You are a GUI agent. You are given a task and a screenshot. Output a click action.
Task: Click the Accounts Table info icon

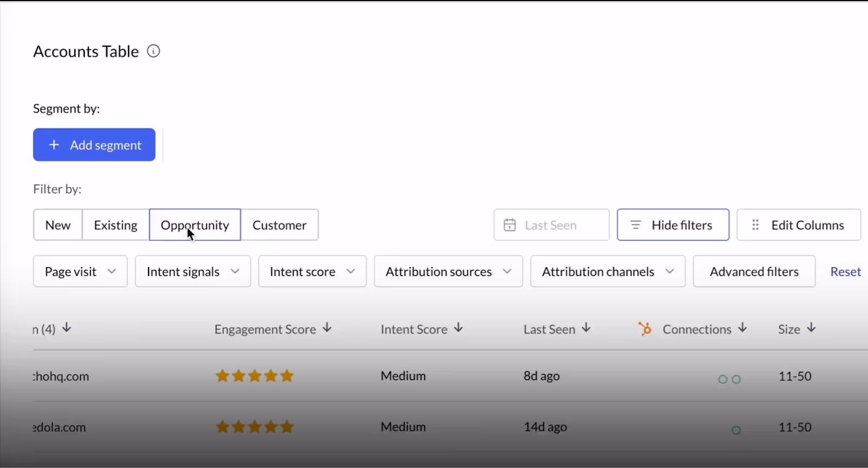154,51
